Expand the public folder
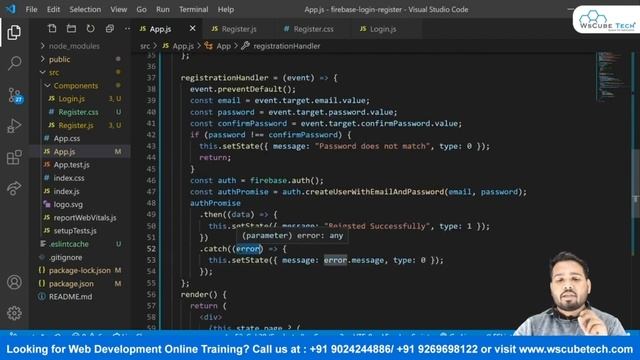The image size is (640, 360). pos(80,59)
